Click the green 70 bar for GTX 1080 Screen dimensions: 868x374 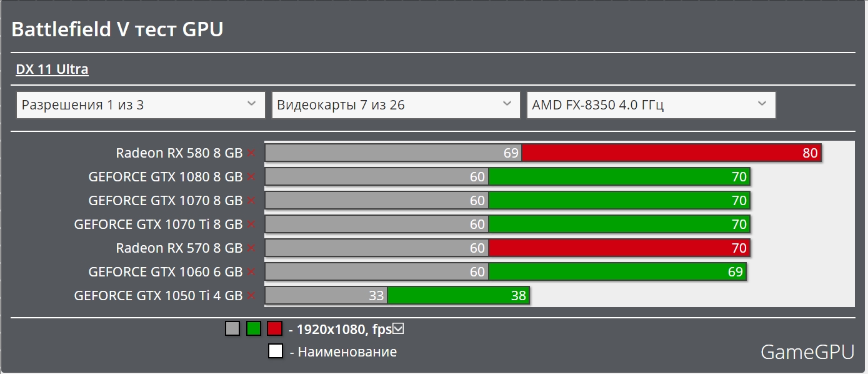coord(619,177)
